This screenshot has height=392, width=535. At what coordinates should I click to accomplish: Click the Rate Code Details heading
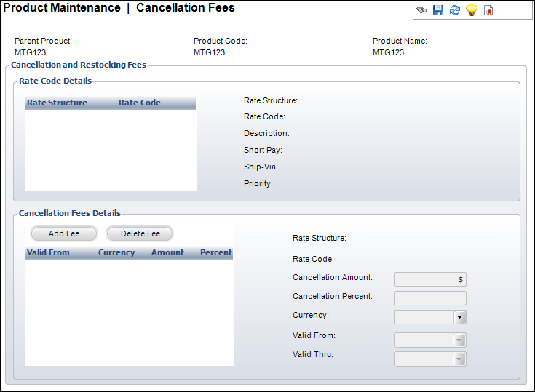(x=55, y=81)
